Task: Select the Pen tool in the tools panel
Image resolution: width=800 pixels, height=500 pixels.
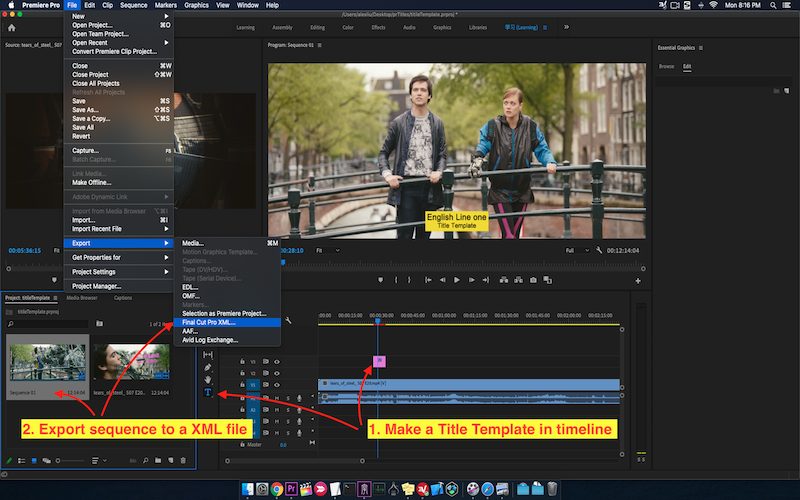Action: click(208, 367)
